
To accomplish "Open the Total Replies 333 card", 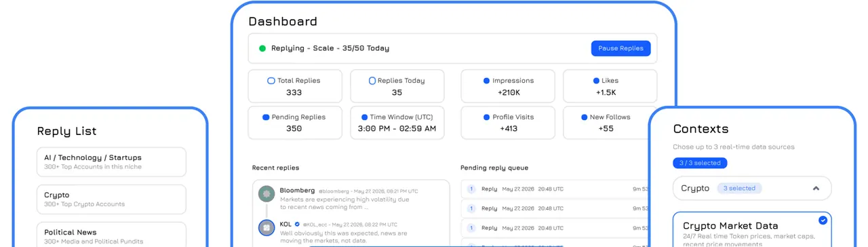I will point(295,86).
